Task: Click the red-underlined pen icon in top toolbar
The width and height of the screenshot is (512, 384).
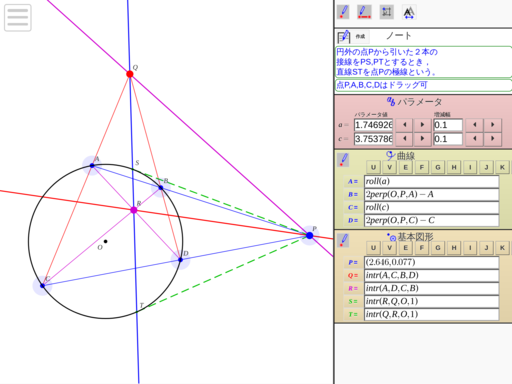Action: [x=364, y=12]
